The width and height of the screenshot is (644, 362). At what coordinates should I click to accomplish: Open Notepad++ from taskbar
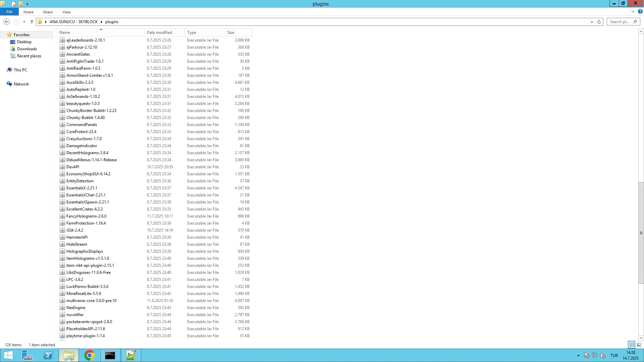[x=131, y=355]
